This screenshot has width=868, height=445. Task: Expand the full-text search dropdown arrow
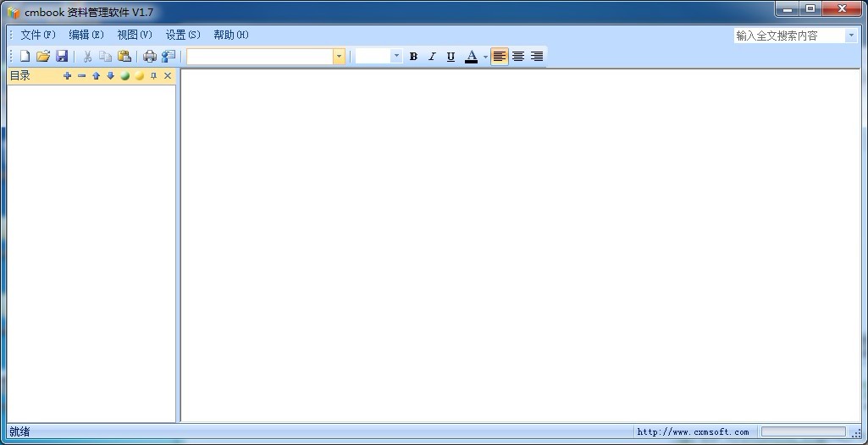point(851,36)
